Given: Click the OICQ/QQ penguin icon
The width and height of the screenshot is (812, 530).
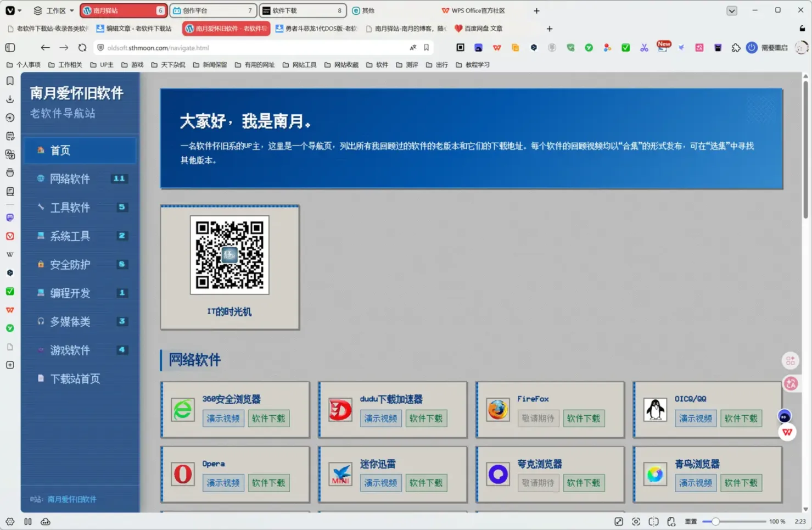Looking at the screenshot, I should point(655,410).
